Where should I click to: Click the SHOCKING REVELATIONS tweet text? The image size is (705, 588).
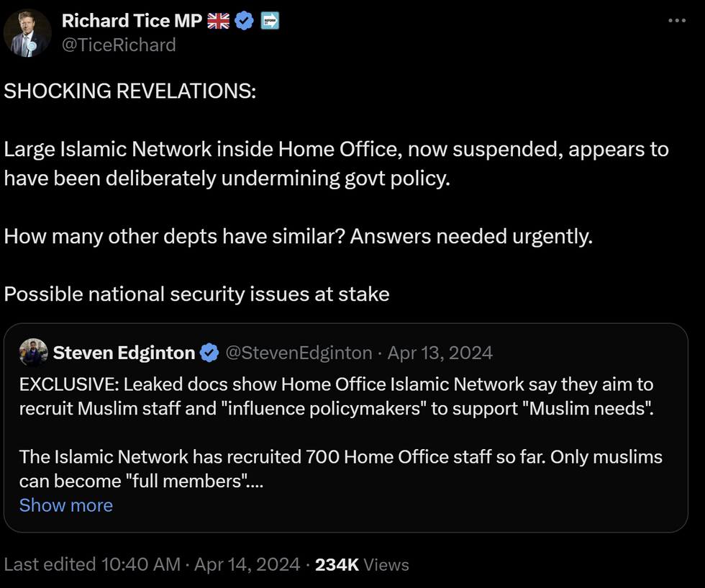coord(130,91)
